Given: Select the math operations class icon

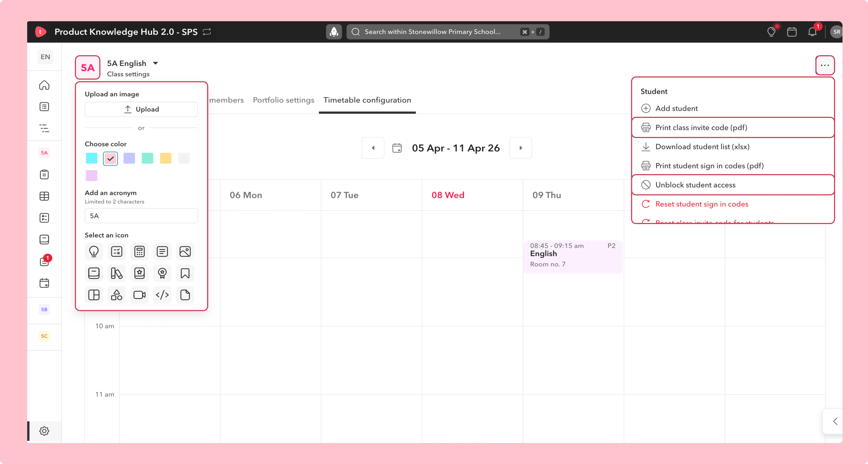Looking at the screenshot, I should [x=117, y=251].
